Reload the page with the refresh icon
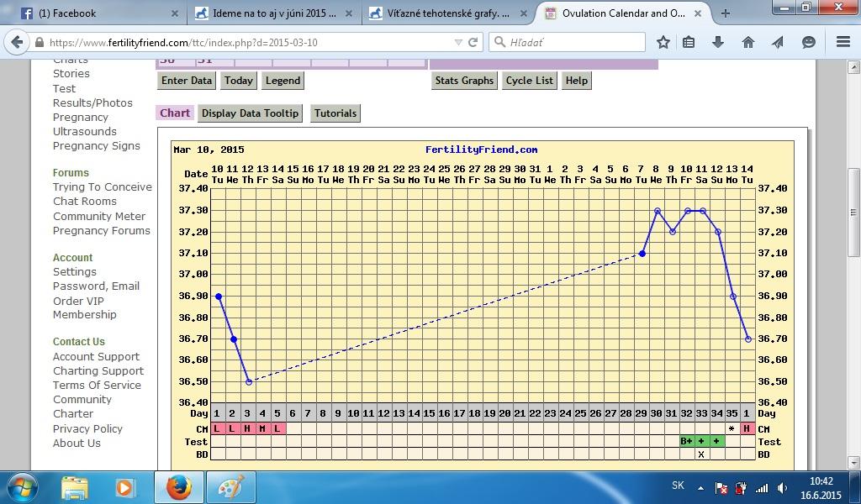This screenshot has width=861, height=504. pos(473,42)
